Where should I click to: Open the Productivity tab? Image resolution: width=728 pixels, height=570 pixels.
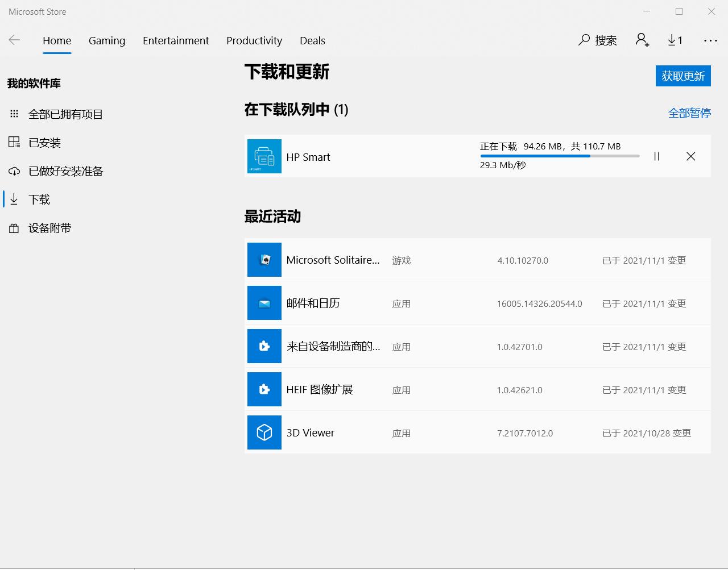coord(254,40)
